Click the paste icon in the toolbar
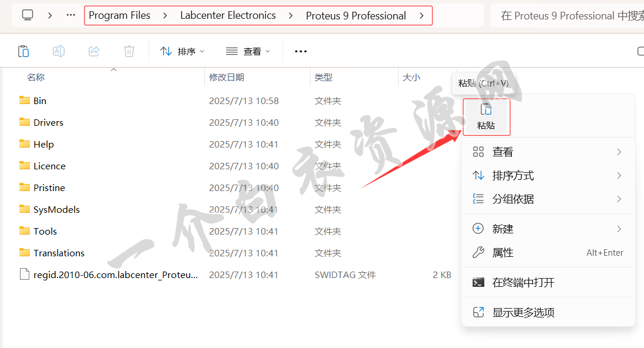 point(23,51)
